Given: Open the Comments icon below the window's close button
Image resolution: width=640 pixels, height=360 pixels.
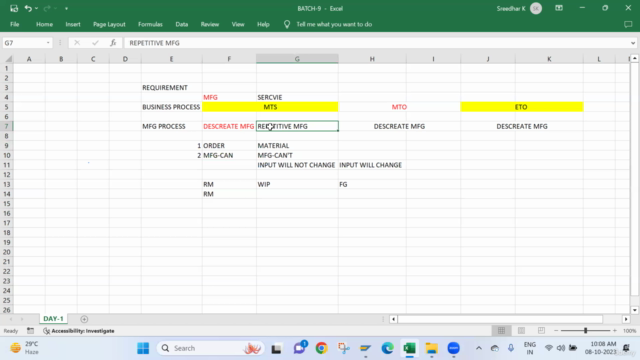Looking at the screenshot, I should point(628,24).
